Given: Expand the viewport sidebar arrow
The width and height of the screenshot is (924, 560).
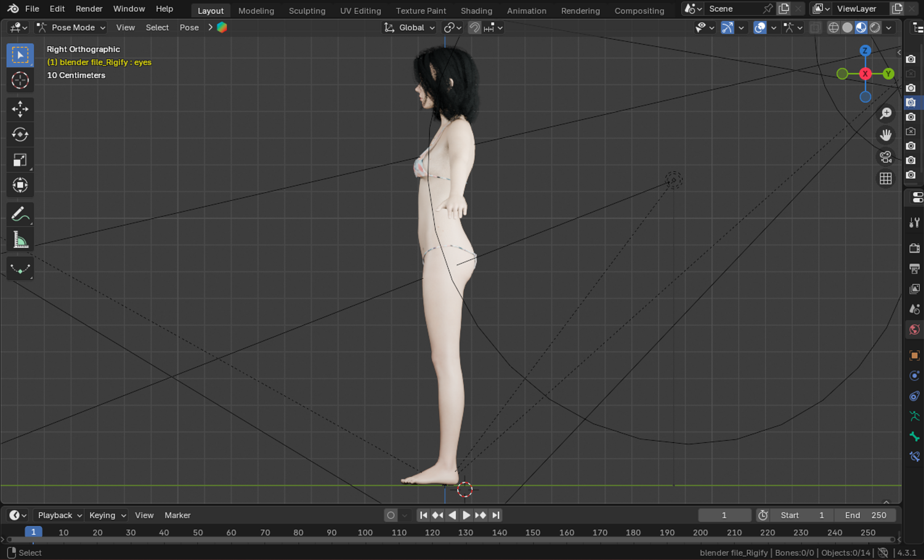Looking at the screenshot, I should pyautogui.click(x=899, y=52).
